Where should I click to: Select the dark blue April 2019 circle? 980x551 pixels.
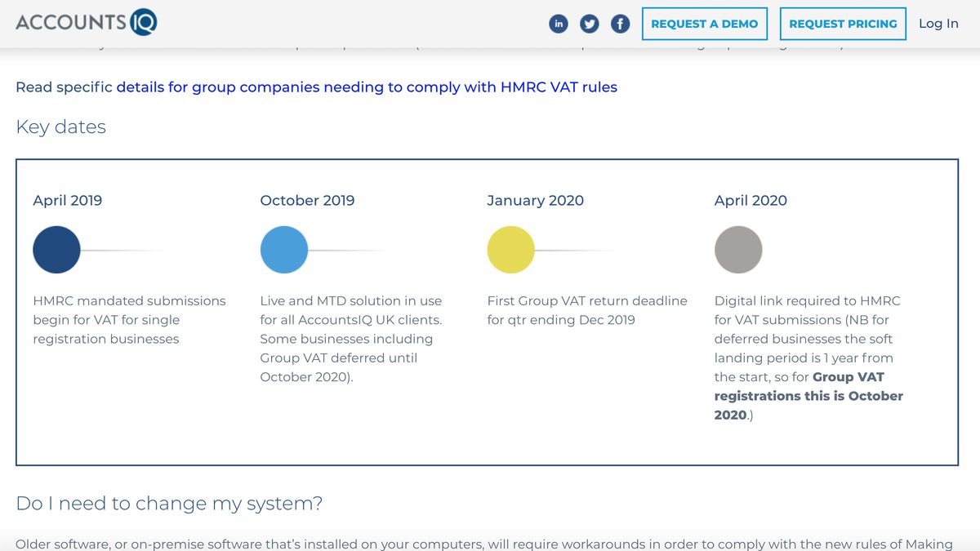tap(56, 249)
